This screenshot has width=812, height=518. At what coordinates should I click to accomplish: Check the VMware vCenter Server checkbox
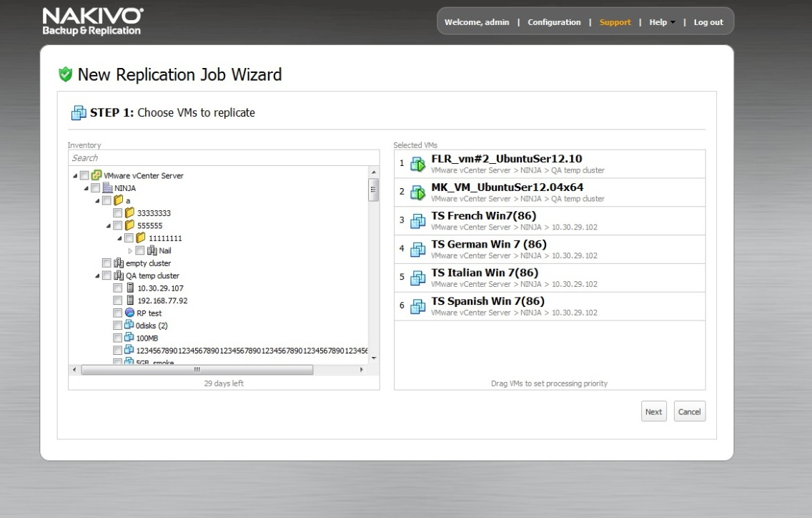pos(84,175)
